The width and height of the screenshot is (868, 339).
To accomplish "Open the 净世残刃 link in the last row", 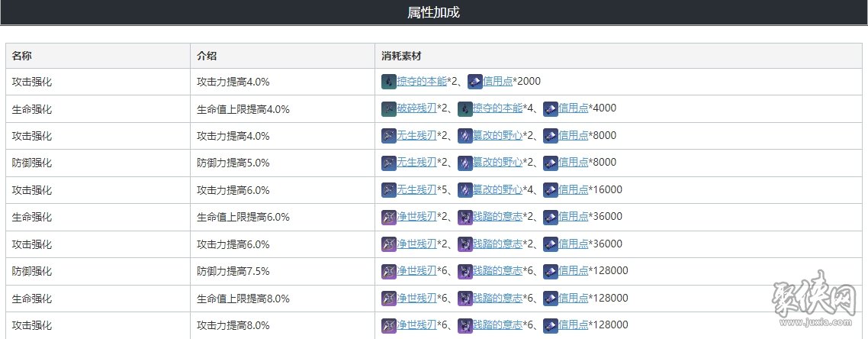I will pos(417,326).
